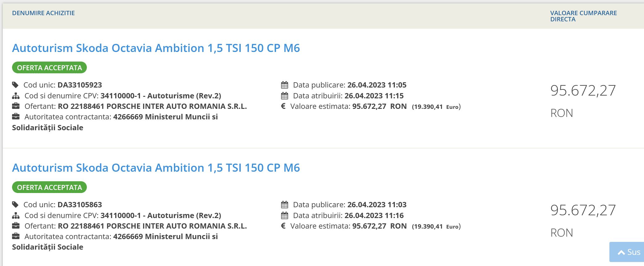Click euro icon in first Valoare estimata
The width and height of the screenshot is (644, 266).
click(x=283, y=106)
